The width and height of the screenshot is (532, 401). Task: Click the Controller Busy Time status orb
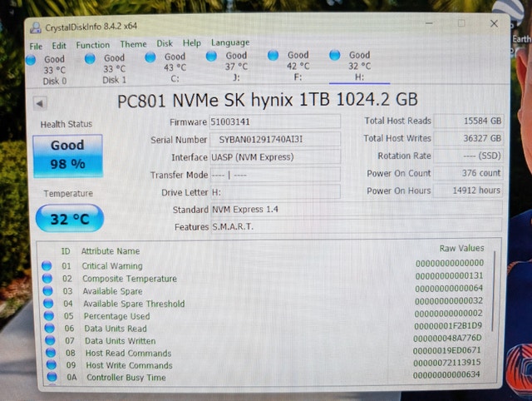[52, 377]
